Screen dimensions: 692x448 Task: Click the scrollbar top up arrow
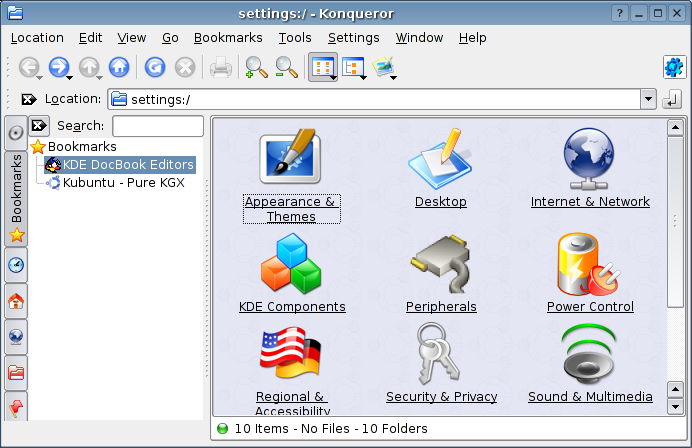pos(675,128)
